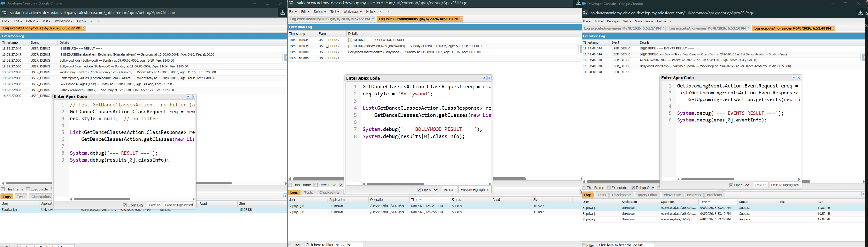
Task: Click Execute Highlighted in left window dialog
Action: coord(179,205)
